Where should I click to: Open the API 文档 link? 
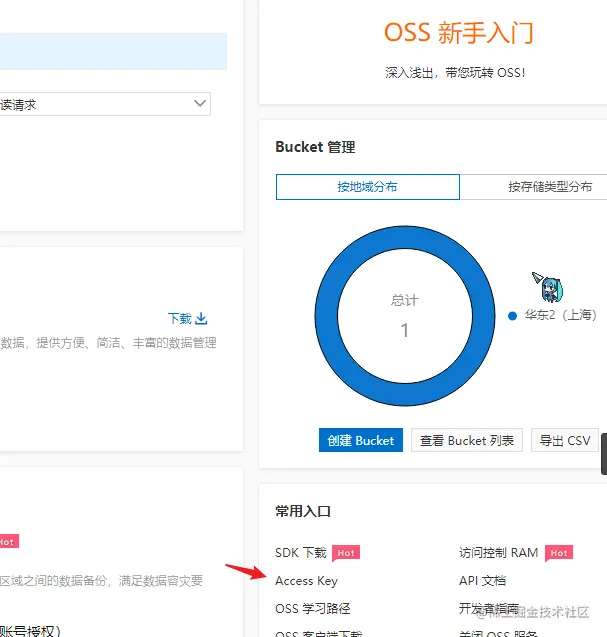click(x=482, y=581)
